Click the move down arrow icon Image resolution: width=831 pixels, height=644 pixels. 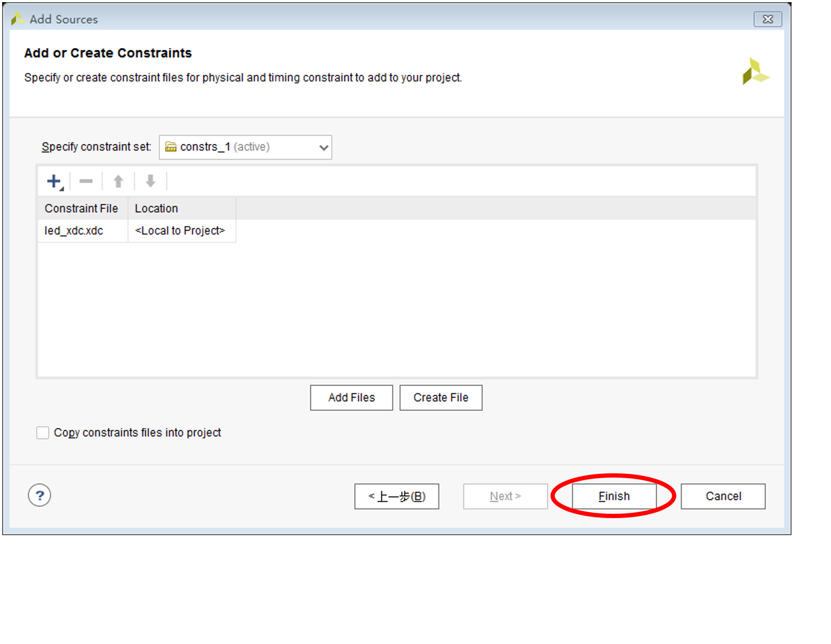[x=150, y=181]
